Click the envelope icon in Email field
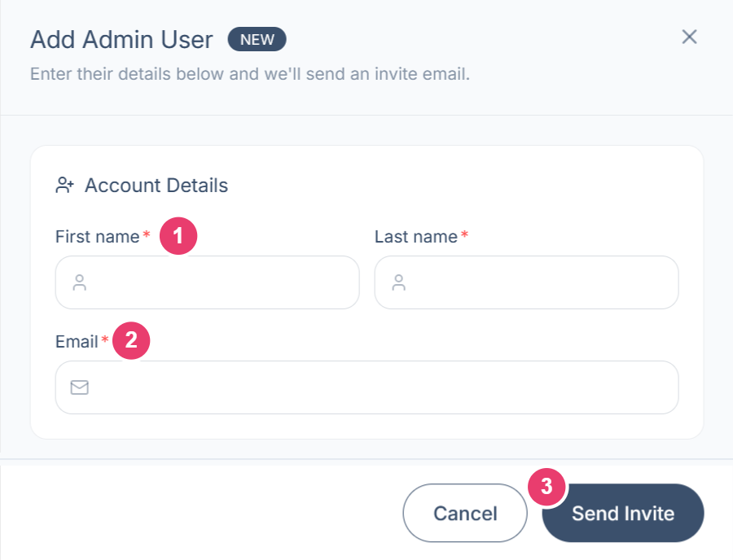Screen dimensions: 733x560 tap(80, 387)
